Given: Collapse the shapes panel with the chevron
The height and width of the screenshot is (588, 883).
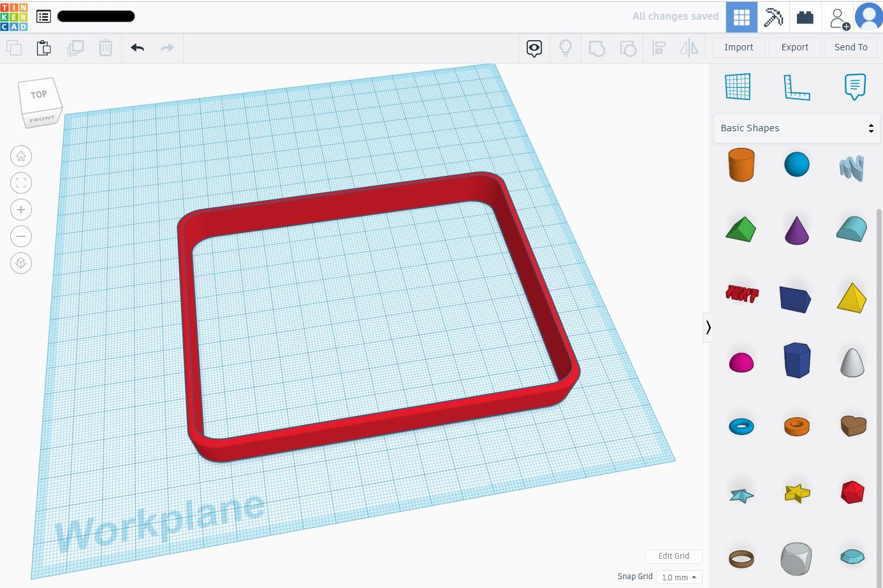Looking at the screenshot, I should (x=708, y=327).
